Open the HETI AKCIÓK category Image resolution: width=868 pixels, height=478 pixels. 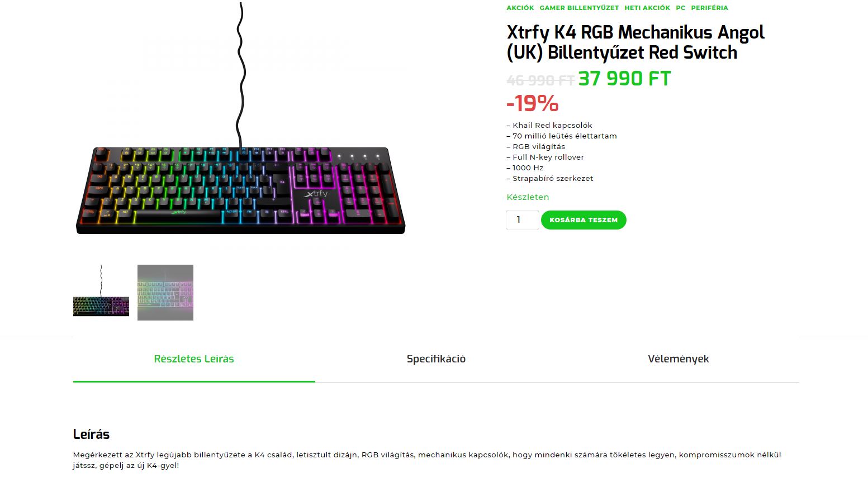click(x=647, y=8)
